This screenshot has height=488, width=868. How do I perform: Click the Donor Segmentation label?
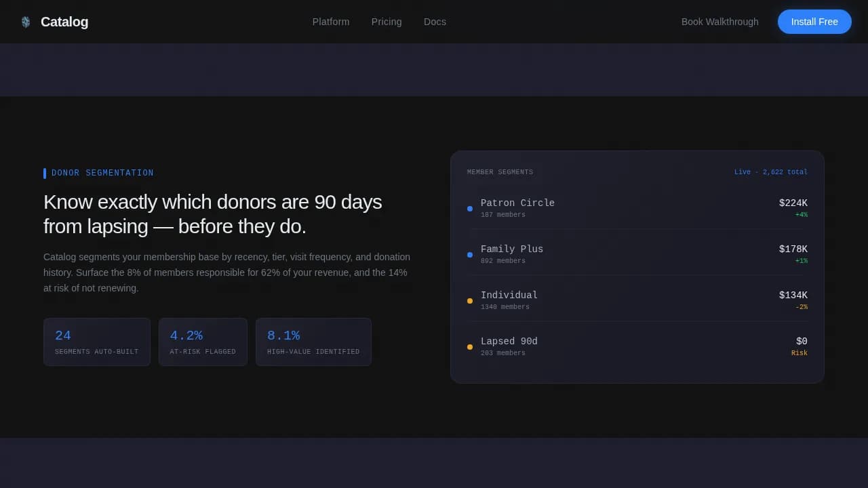pyautogui.click(x=102, y=173)
